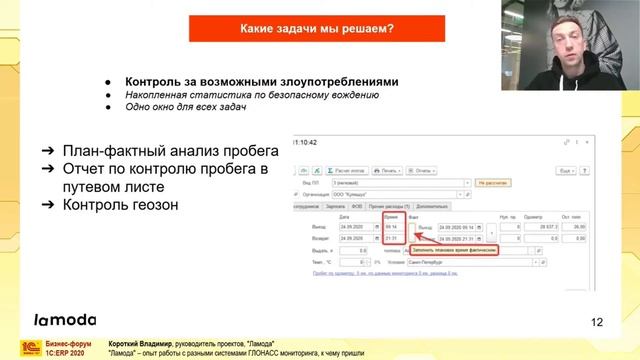Image resolution: width=640 pixels, height=360 pixels.
Task: Expand the Вид ПЛ dropdown arrow
Action: (467, 183)
